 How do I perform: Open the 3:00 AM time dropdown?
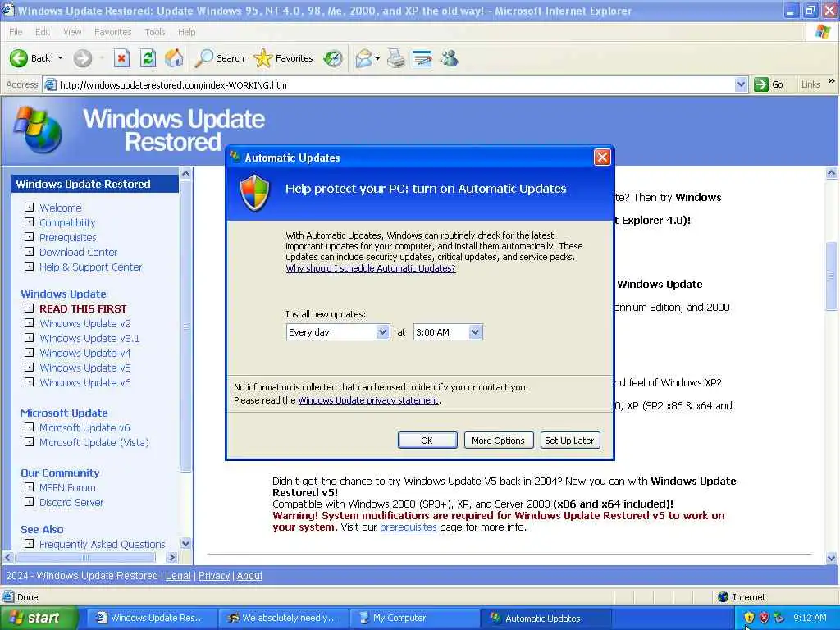tap(475, 332)
